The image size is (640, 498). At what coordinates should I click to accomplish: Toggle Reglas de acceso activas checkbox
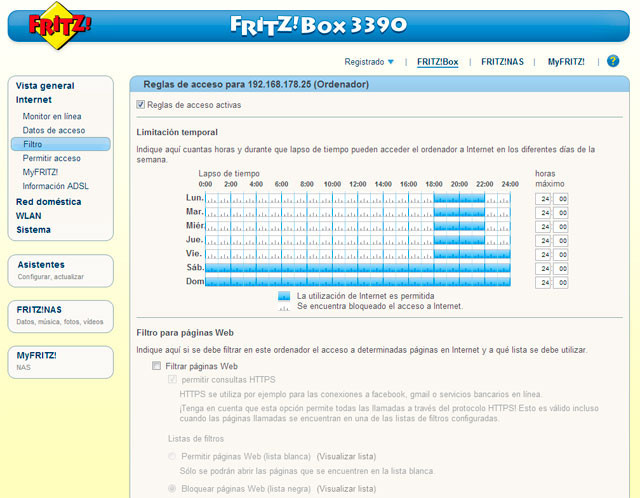click(x=140, y=104)
